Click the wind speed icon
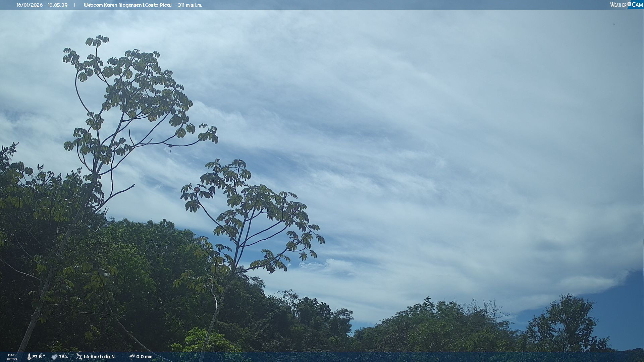Screen dimensions: 644x362 79,357
